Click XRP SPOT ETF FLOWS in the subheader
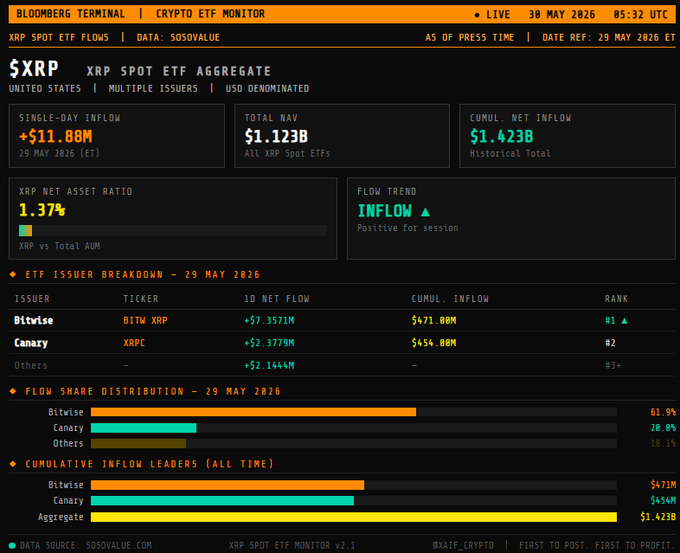The image size is (680, 553). coord(59,38)
